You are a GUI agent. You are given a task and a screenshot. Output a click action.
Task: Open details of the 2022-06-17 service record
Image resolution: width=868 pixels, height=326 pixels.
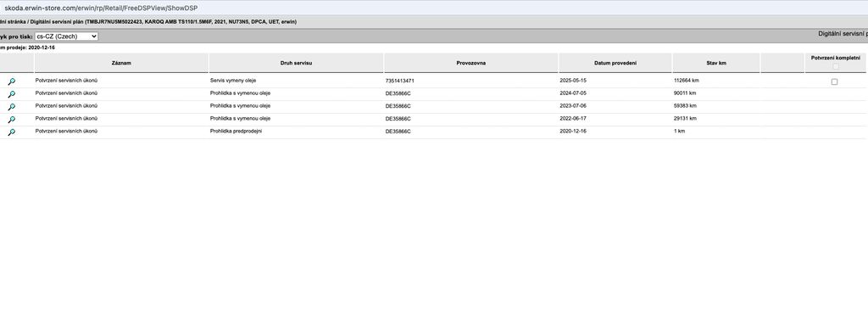pyautogui.click(x=12, y=120)
